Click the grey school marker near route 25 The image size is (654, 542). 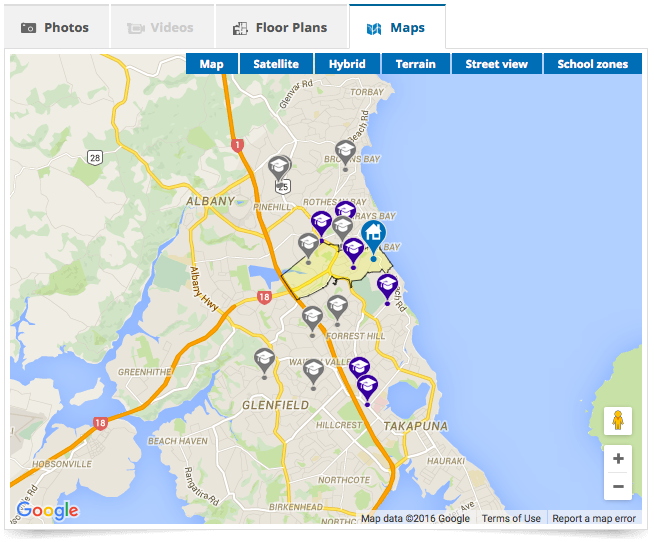[279, 170]
